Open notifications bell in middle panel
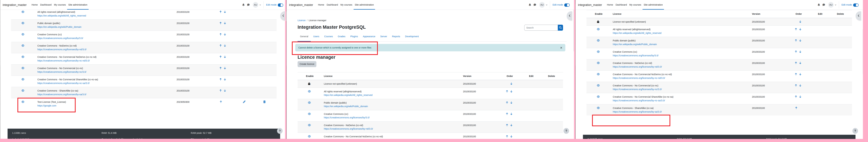The height and width of the screenshot is (142, 868). pos(530,5)
